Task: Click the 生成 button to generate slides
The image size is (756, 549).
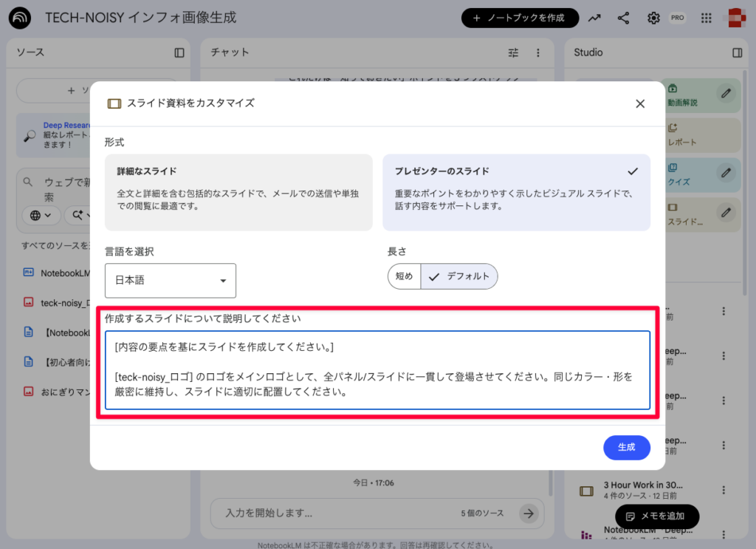Action: pyautogui.click(x=627, y=447)
